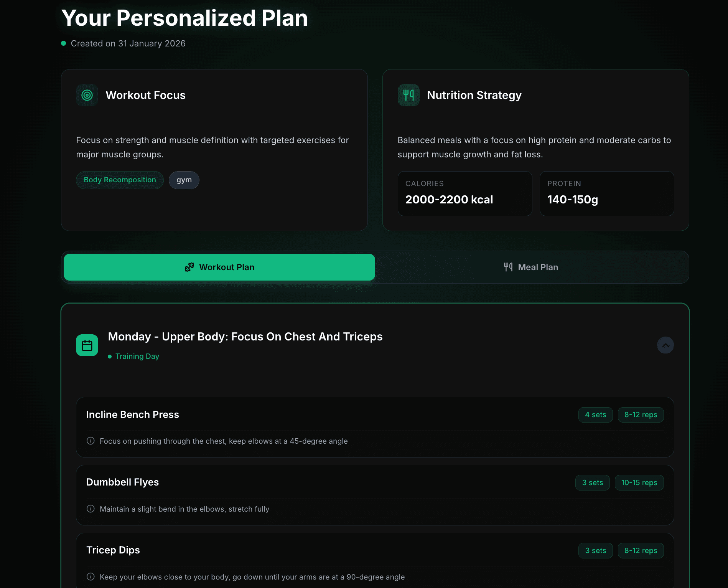Image resolution: width=728 pixels, height=588 pixels.
Task: Click the Training Day indicator
Action: 137,356
